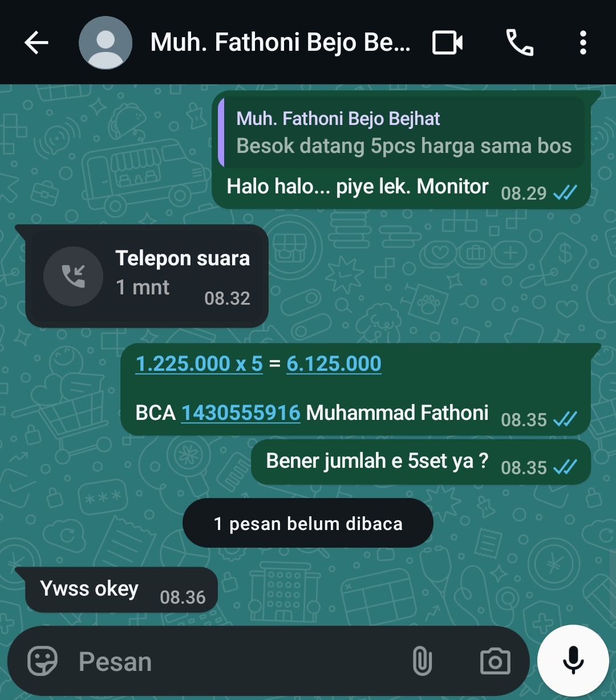Tap the microphone voice message button
616x700 pixels.
(573, 661)
